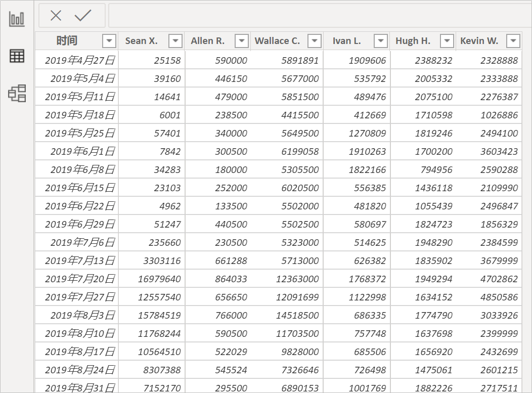The image size is (532, 393).
Task: Open Hugh H. column filter dropdown
Action: pyautogui.click(x=447, y=41)
